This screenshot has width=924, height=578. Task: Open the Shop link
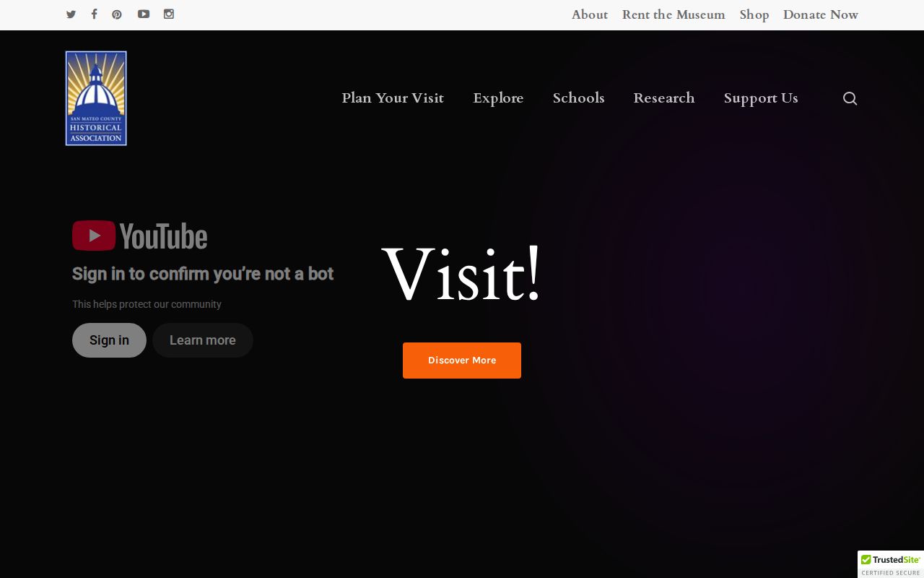[x=754, y=14]
